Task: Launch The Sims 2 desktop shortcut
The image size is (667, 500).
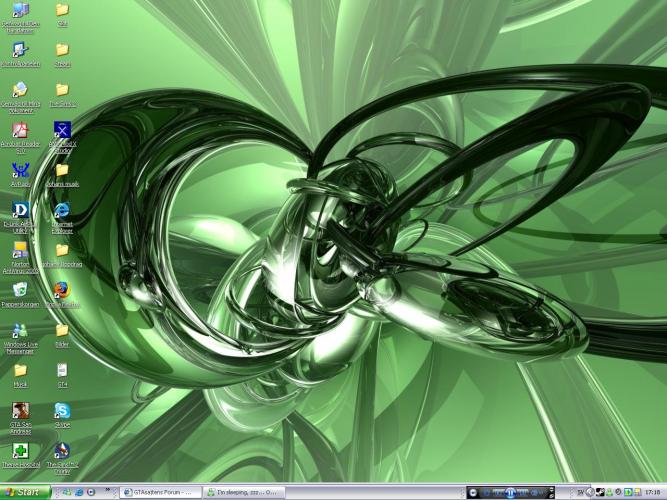Action: [62, 451]
